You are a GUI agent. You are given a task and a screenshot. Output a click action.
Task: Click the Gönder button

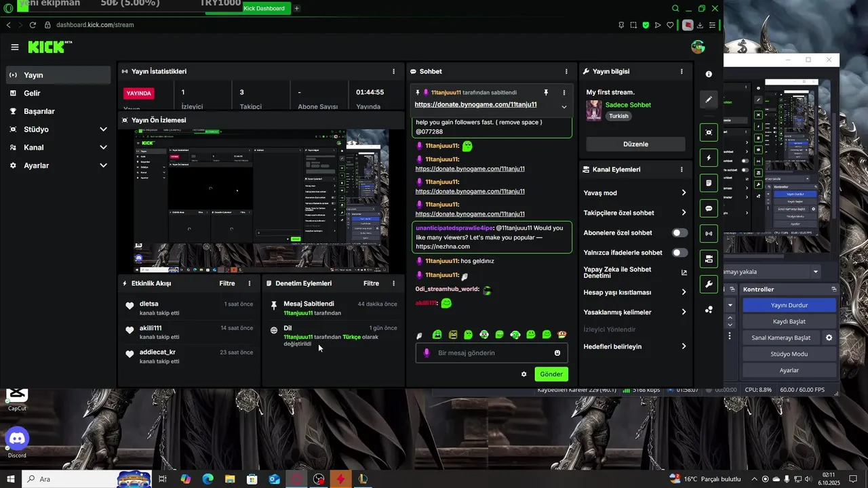(x=551, y=374)
